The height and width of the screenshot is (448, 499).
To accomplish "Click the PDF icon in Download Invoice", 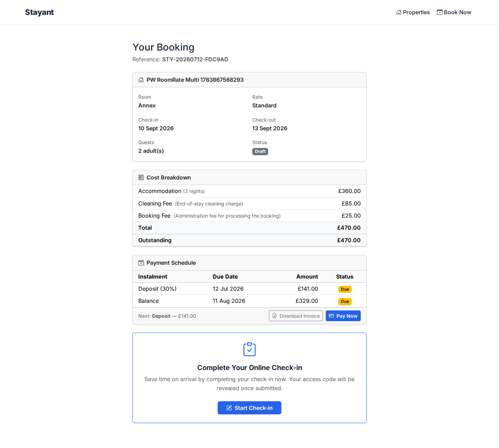I will coord(274,316).
